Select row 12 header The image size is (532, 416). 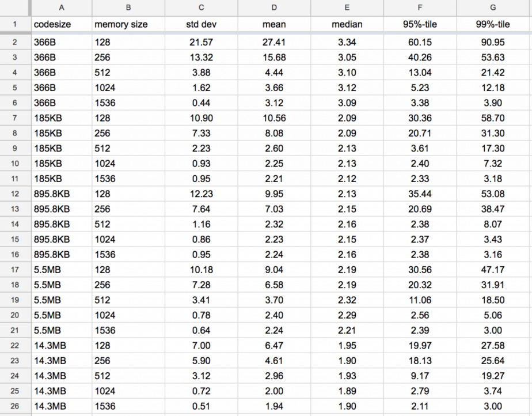(x=14, y=194)
